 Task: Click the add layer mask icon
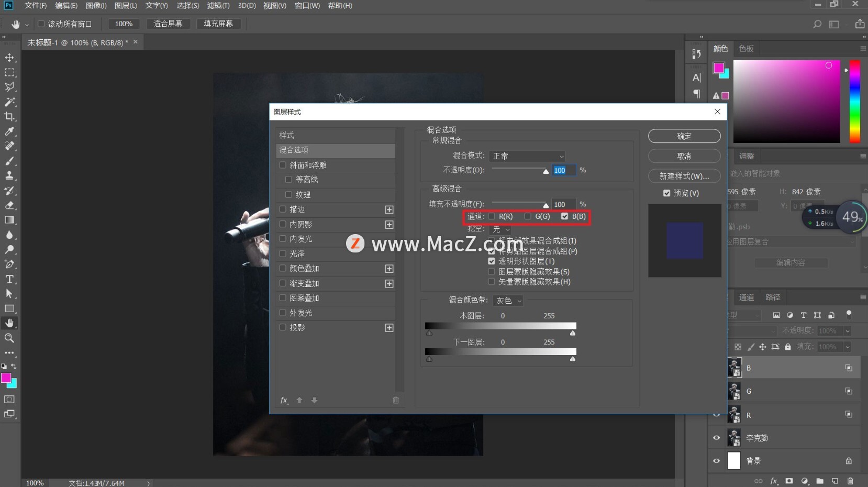789,481
